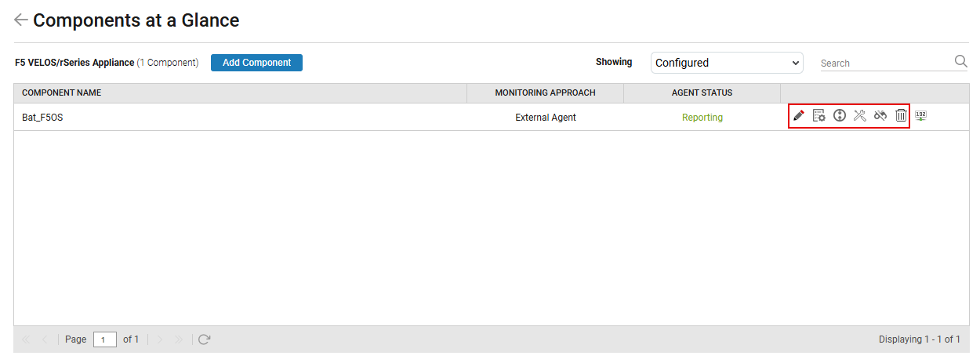The image size is (980, 363).
Task: Click the Agent Status column header
Action: pyautogui.click(x=702, y=93)
